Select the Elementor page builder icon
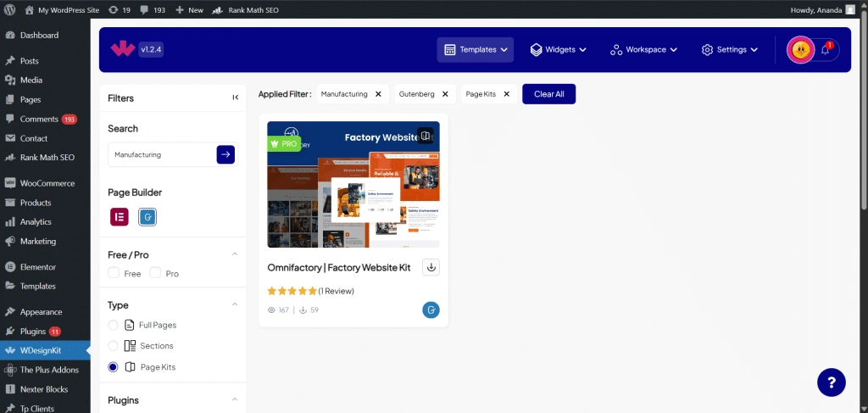The width and height of the screenshot is (868, 413). (x=119, y=217)
